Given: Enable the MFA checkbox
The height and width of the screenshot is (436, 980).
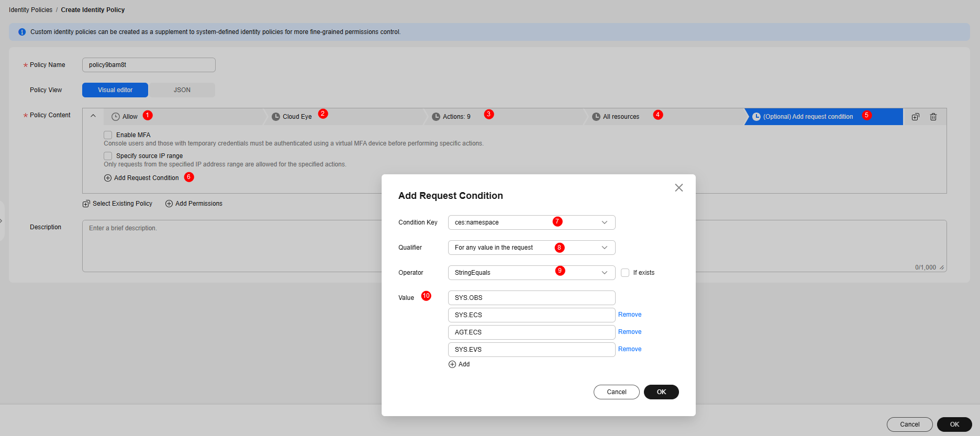Looking at the screenshot, I should (x=108, y=135).
